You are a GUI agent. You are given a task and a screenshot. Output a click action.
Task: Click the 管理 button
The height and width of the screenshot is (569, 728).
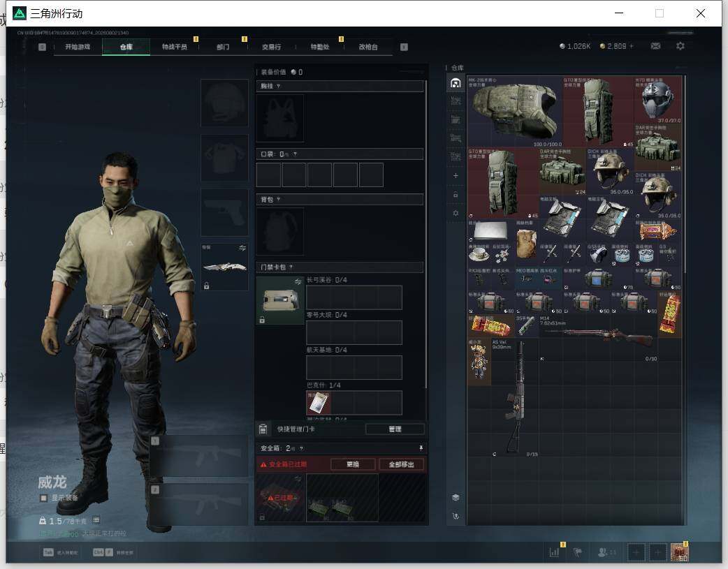coord(395,429)
